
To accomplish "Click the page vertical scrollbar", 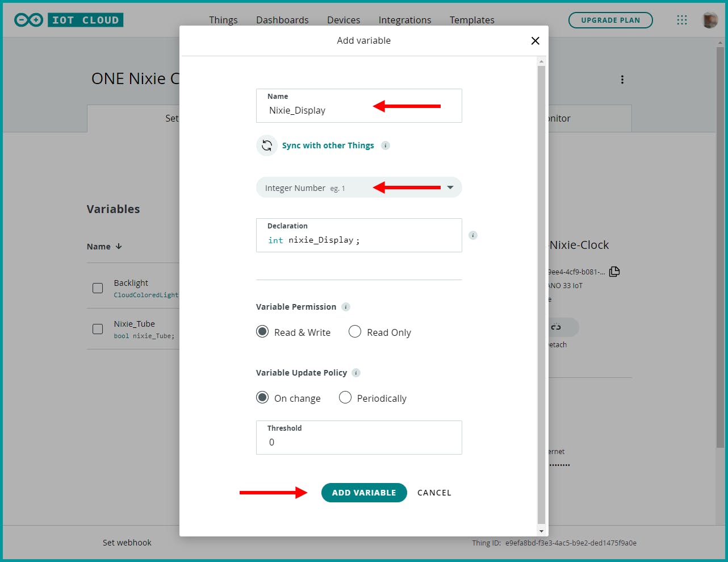I will tap(721, 247).
